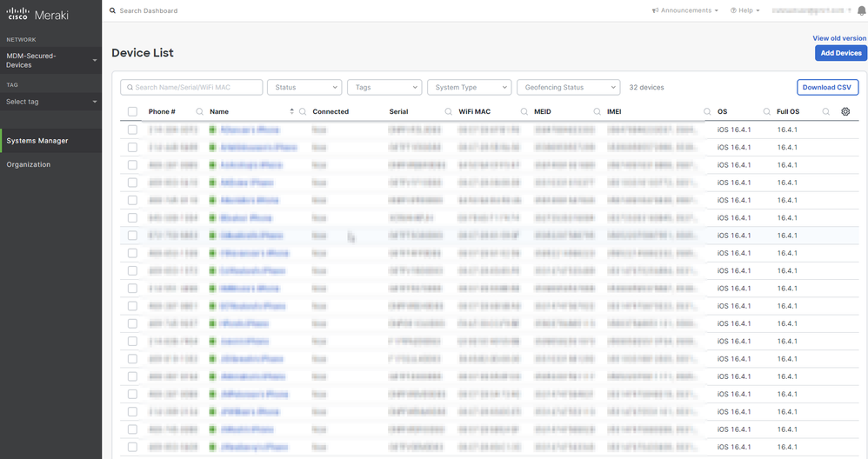Screen dimensions: 868x459
Task: Click the Search Name/Serial/WiFi MAC field
Action: pos(191,87)
